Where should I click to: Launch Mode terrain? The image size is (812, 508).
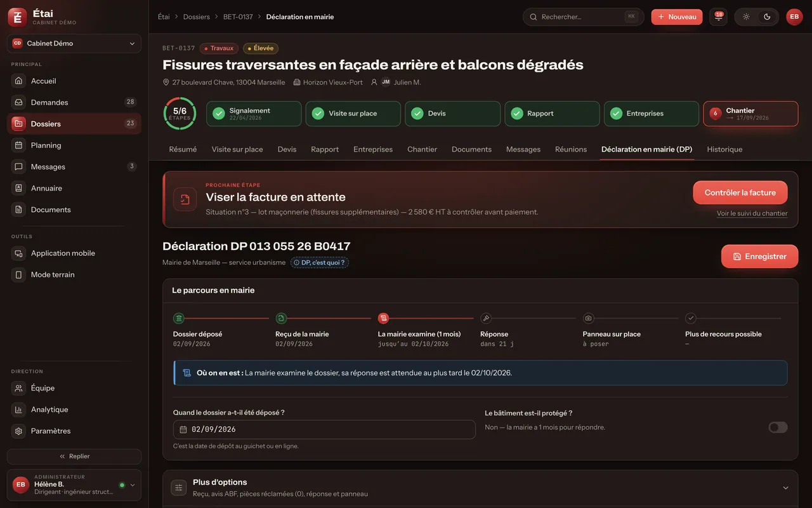(74, 275)
